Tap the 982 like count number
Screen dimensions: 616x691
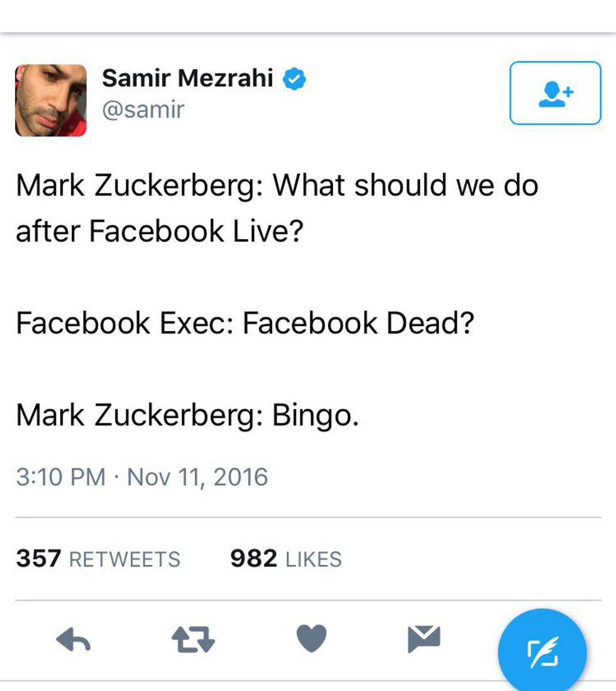pyautogui.click(x=253, y=558)
